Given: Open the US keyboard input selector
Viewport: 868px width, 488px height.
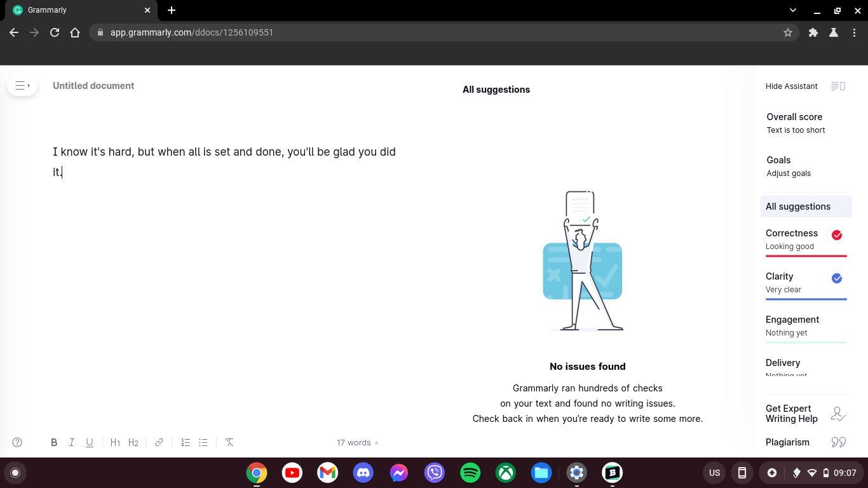Looking at the screenshot, I should 714,473.
